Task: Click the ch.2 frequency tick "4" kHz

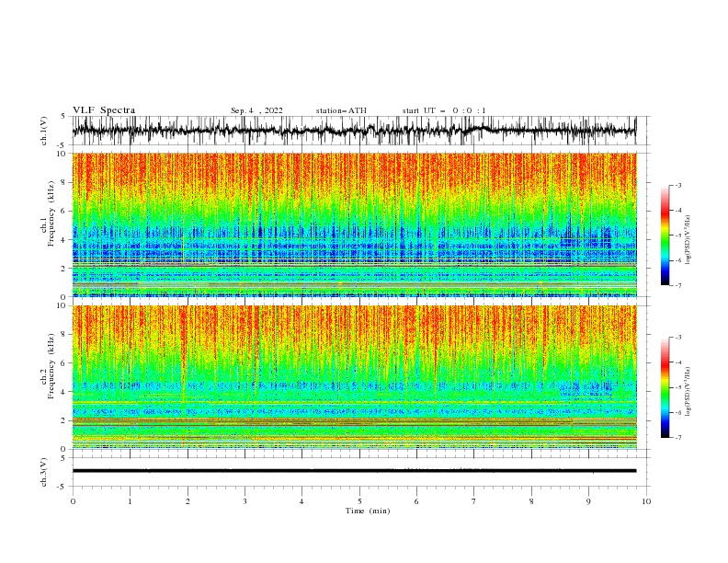Action: click(x=64, y=392)
